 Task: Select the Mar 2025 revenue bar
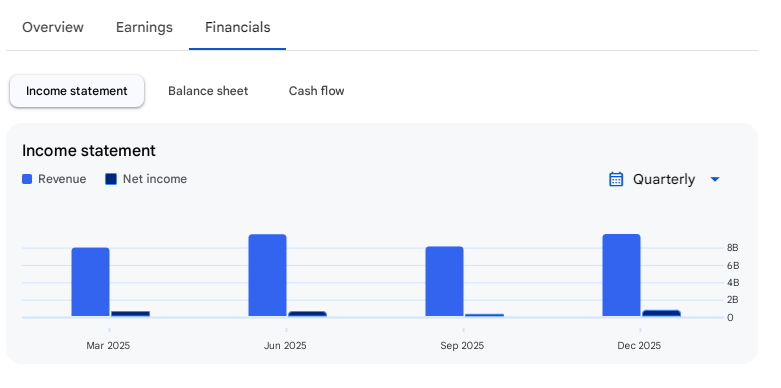[x=91, y=282]
